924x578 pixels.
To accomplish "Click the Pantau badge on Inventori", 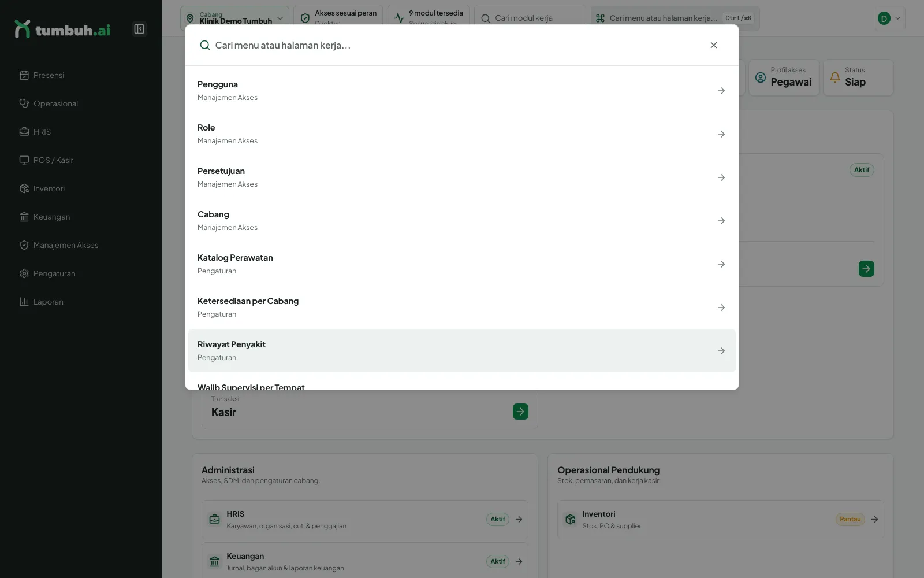I will pos(850,519).
